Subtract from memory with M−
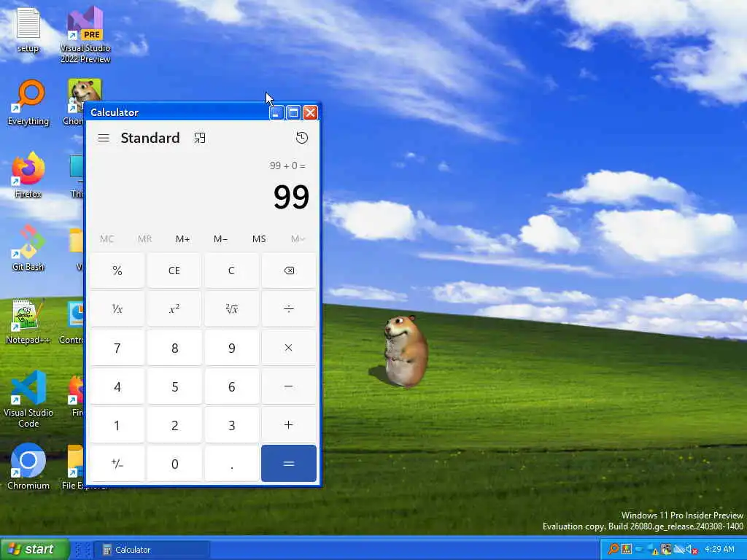The image size is (747, 560). (x=220, y=239)
